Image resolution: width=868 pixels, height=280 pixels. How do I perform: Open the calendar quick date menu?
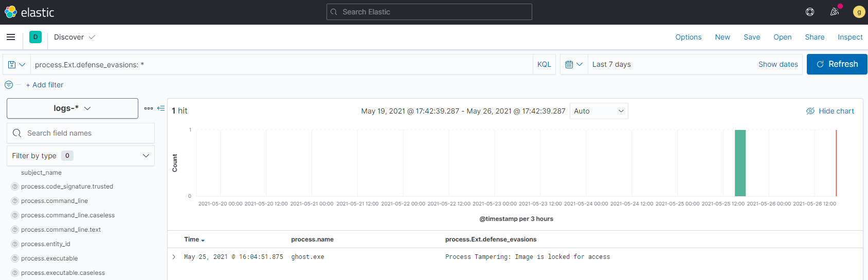point(573,65)
